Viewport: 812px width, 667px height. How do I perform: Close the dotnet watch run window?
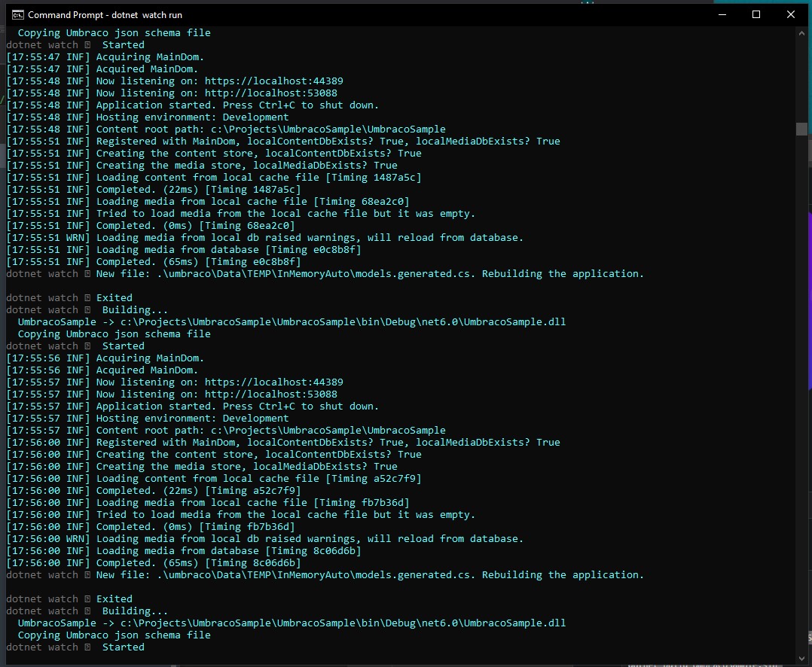[x=790, y=14]
